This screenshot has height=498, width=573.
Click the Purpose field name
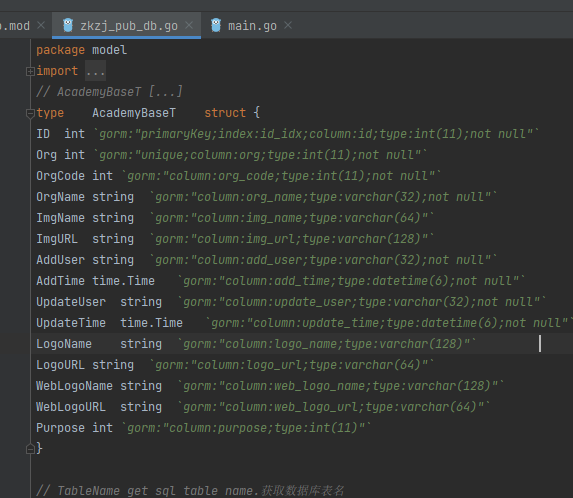click(x=60, y=428)
